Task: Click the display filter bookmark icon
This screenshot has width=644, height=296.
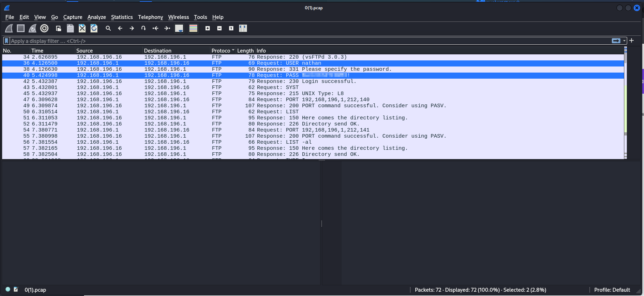Action: pos(6,41)
